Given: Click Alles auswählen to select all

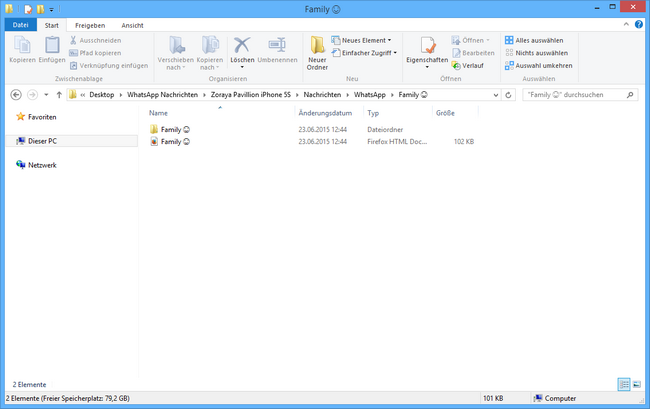Looking at the screenshot, I should [535, 40].
